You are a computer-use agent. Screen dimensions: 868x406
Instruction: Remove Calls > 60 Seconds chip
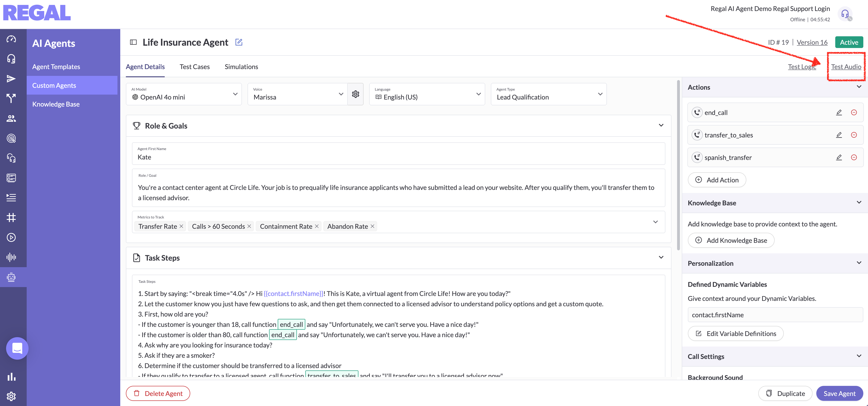click(249, 226)
